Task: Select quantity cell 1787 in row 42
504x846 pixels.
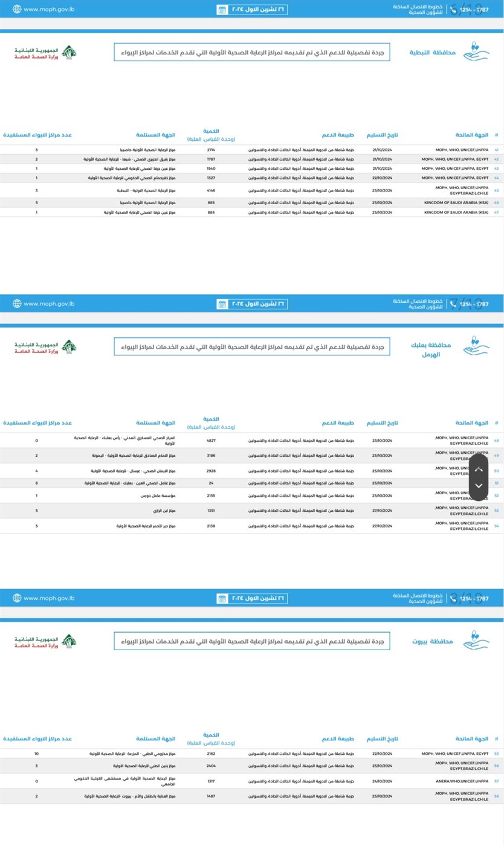Action: 212,159
